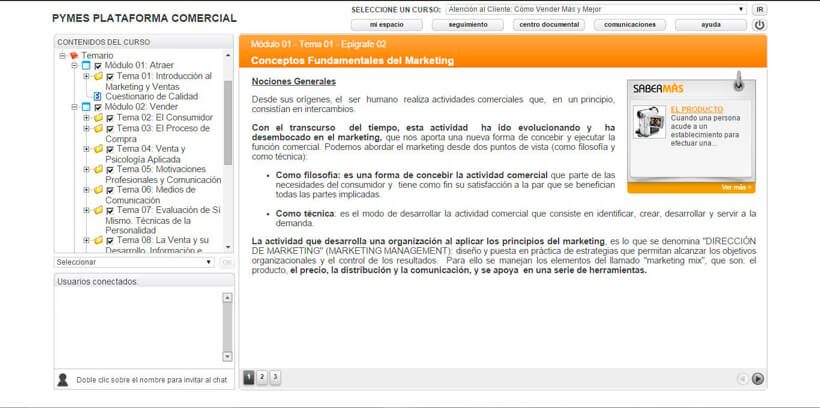Select content page 1 button
The width and height of the screenshot is (820, 408).
(x=249, y=377)
